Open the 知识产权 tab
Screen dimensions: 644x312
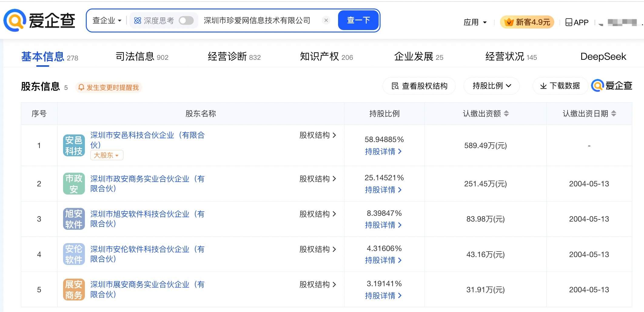(x=326, y=57)
